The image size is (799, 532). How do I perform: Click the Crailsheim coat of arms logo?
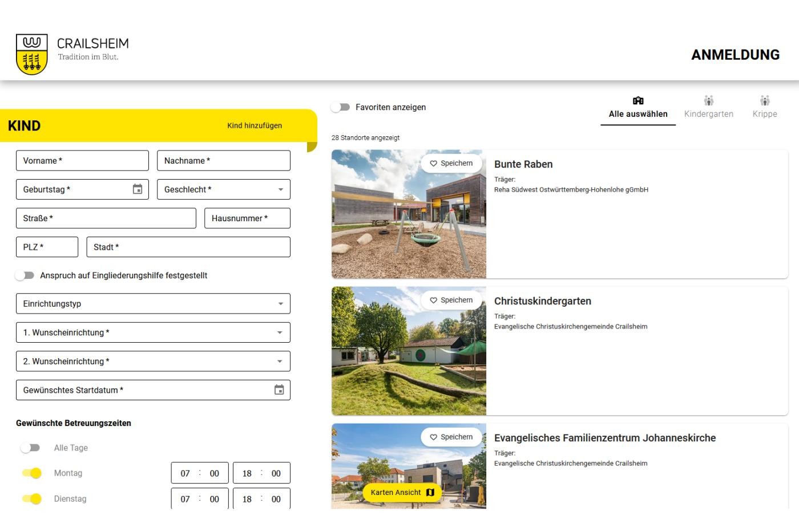click(31, 54)
